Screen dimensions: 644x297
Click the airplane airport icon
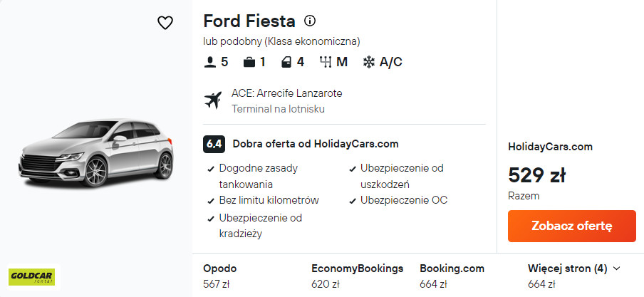213,100
